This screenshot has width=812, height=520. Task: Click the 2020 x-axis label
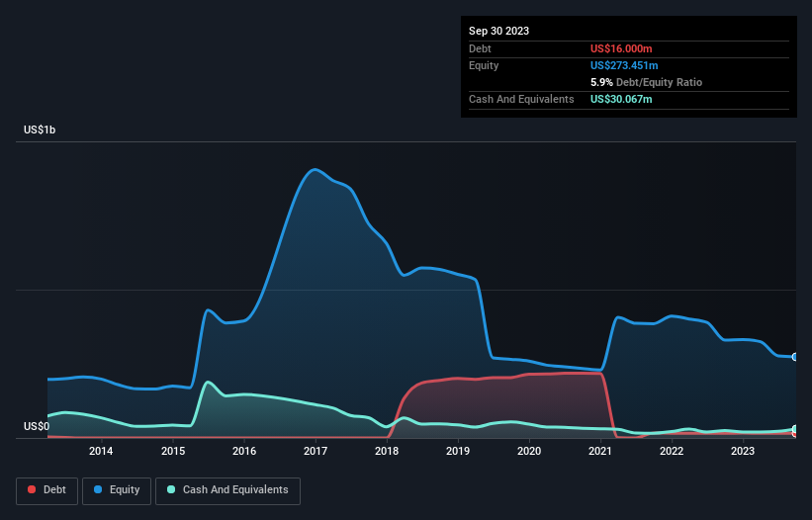pos(529,451)
